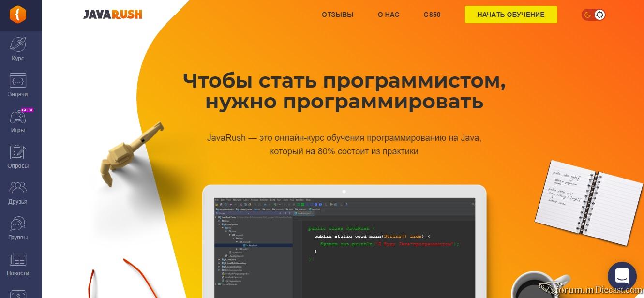
Task: Click the main headline about programming
Action: point(344,91)
